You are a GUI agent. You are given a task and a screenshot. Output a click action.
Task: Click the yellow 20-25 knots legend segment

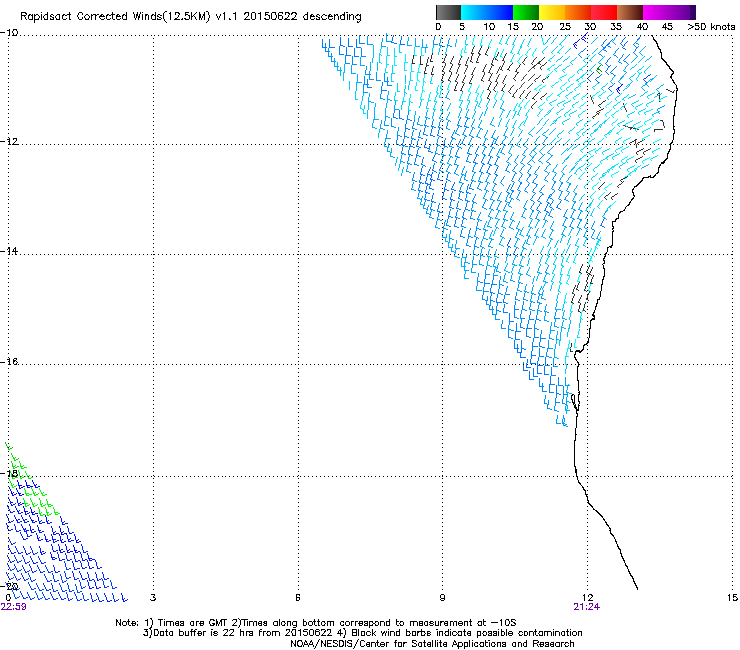tap(552, 12)
